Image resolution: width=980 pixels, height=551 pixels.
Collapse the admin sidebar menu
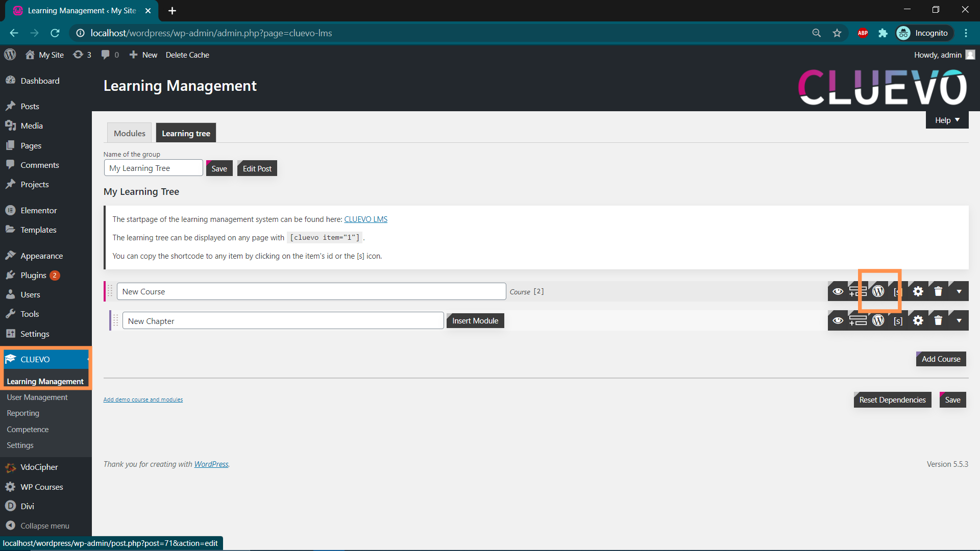click(45, 525)
